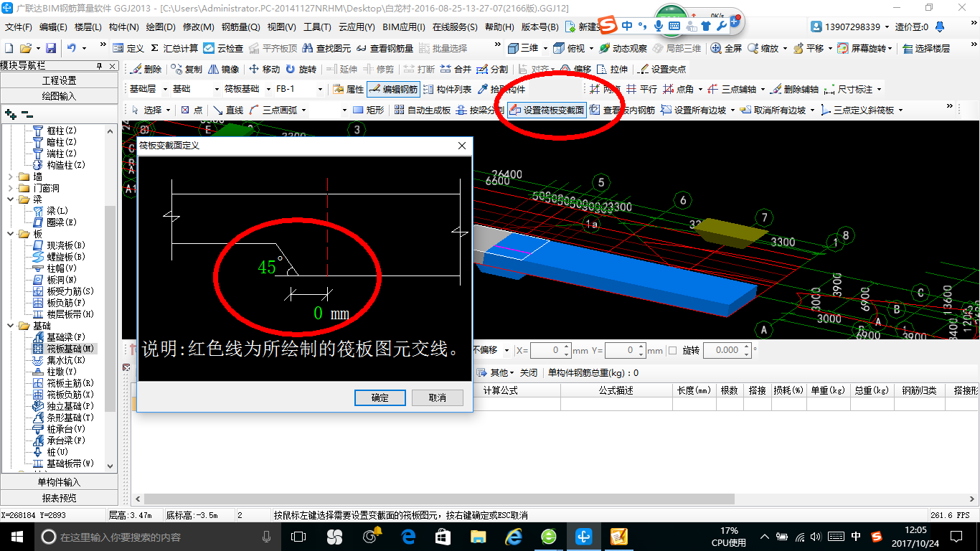
Task: Select the 复制 copy tool
Action: (x=187, y=69)
